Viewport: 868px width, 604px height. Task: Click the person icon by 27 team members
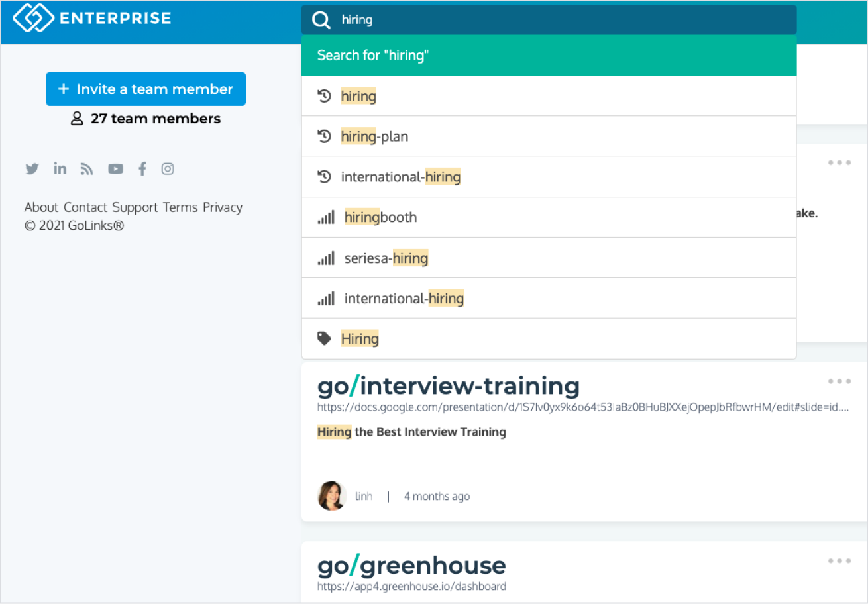[78, 119]
